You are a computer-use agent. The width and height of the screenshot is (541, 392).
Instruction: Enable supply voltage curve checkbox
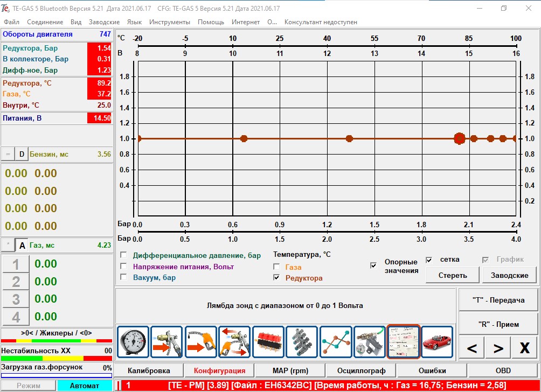[x=123, y=266]
